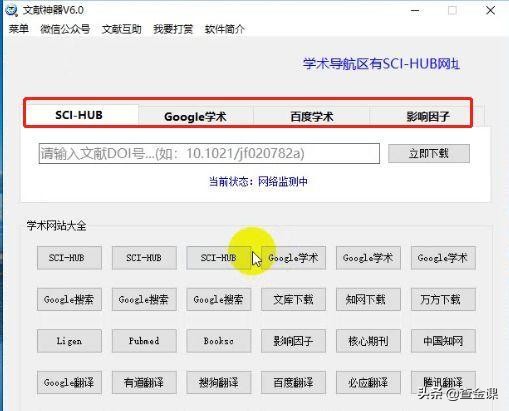Click the 立即下载 button
This screenshot has width=509, height=411.
pyautogui.click(x=429, y=154)
